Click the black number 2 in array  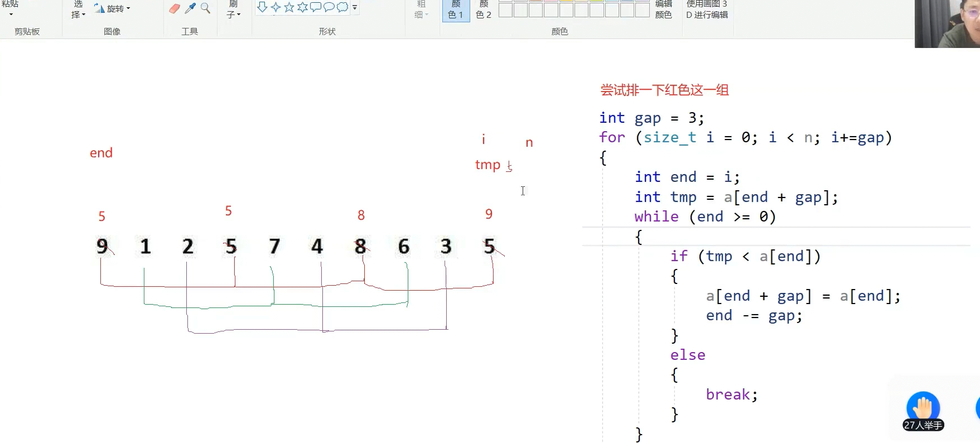[188, 246]
